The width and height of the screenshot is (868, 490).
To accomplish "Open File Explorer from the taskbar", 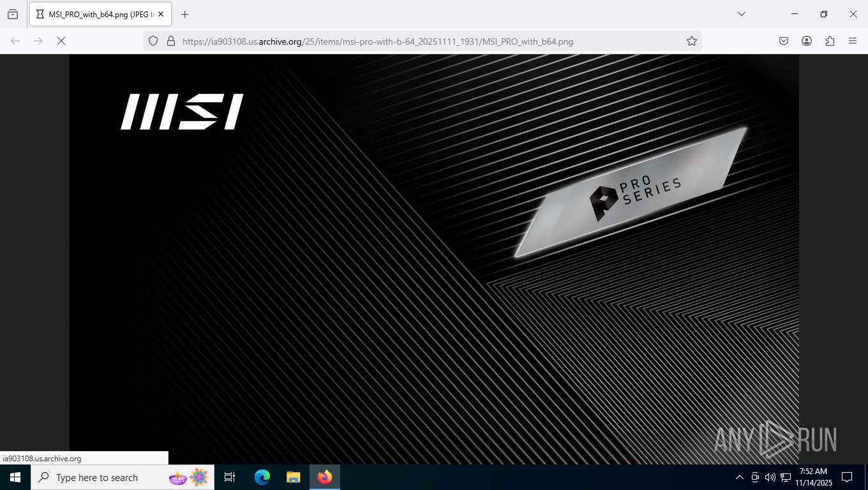I will [293, 477].
